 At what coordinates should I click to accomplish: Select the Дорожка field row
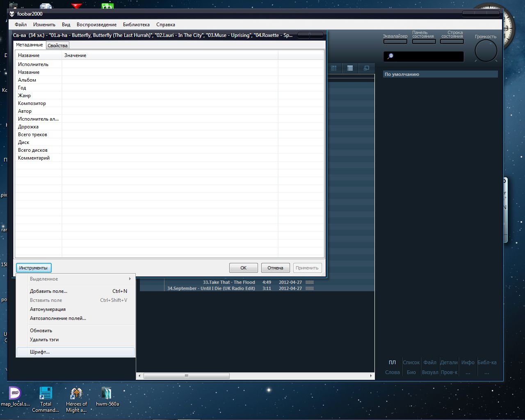pos(169,127)
